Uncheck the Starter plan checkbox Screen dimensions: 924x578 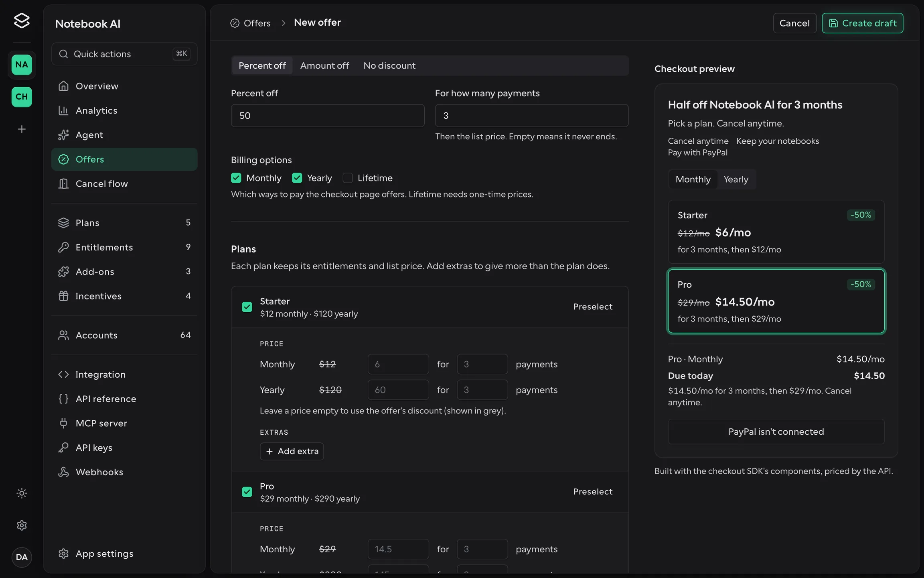click(x=247, y=307)
